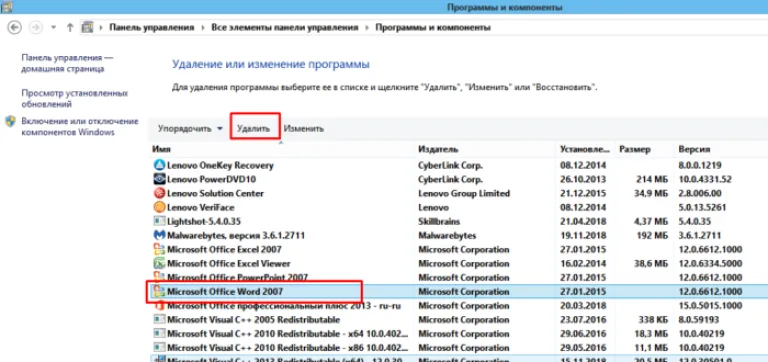Click the Control Panel icon in address bar
Image resolution: width=768 pixels, height=362 pixels.
coord(87,27)
